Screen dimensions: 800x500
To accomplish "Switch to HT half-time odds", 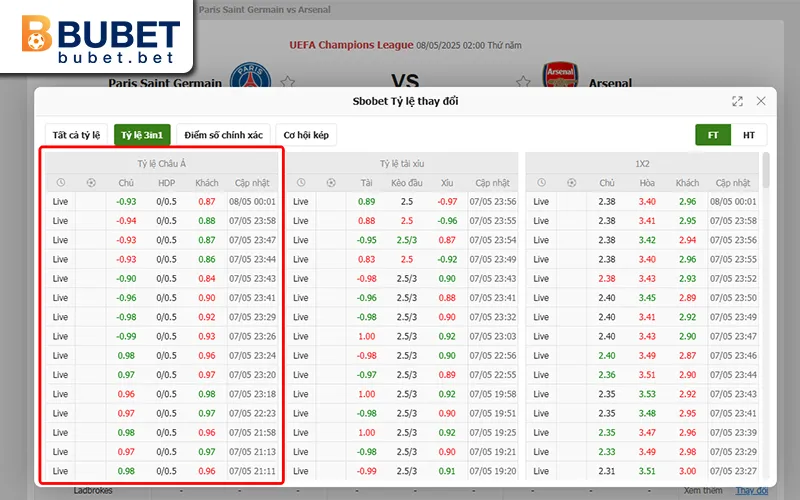I will (x=748, y=135).
